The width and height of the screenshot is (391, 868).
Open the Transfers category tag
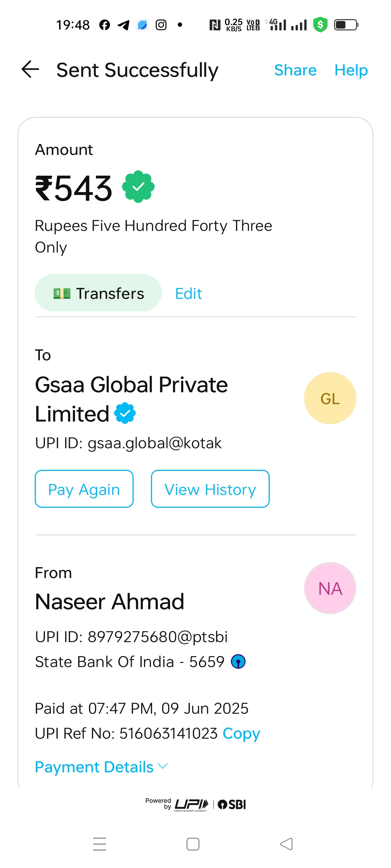[98, 293]
